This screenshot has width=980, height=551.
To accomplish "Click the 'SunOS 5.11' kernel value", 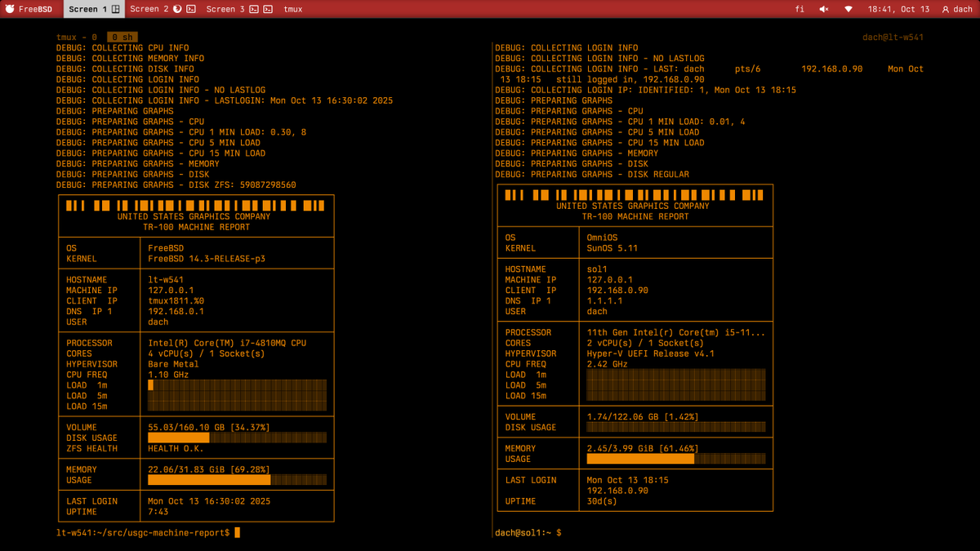I will 612,248.
